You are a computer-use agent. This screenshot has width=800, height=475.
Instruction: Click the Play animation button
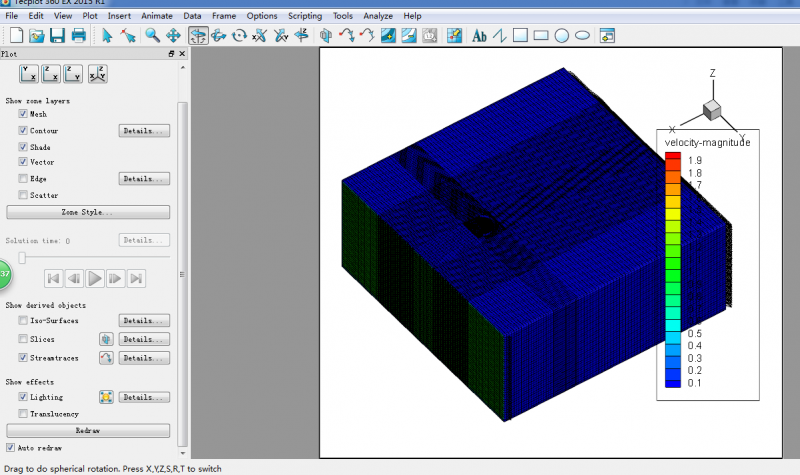click(95, 278)
